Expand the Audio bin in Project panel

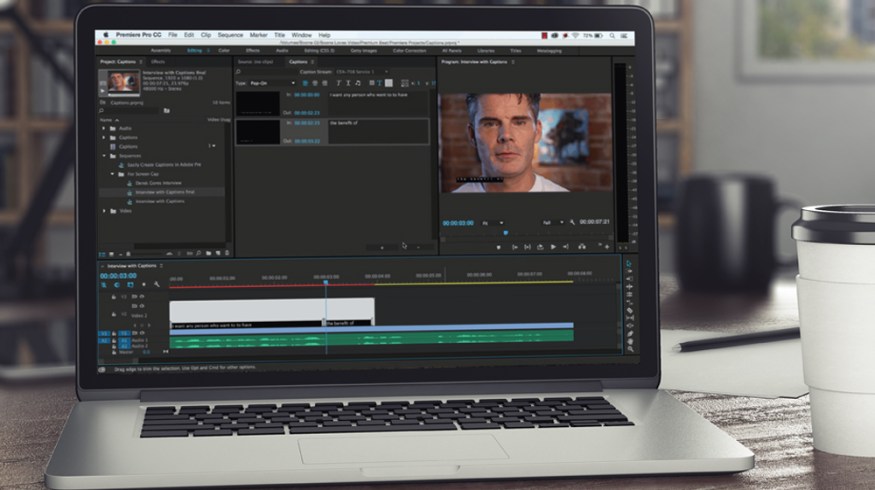(103, 128)
